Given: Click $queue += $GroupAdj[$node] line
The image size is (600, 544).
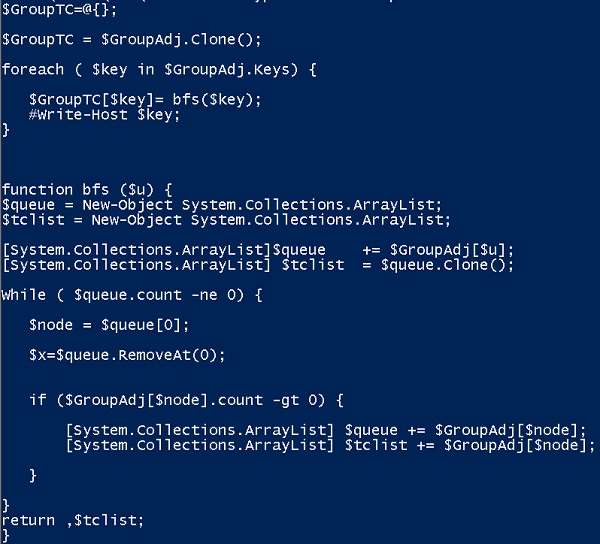Looking at the screenshot, I should [326, 430].
